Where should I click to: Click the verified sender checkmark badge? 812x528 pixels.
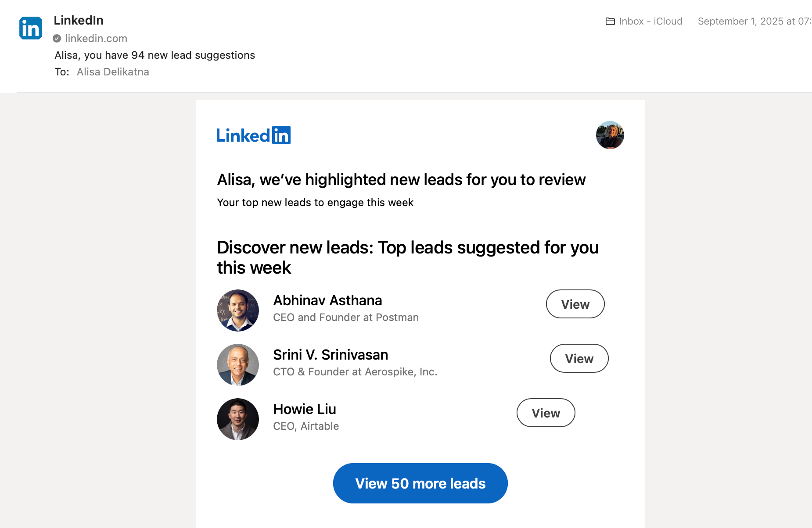coord(57,39)
